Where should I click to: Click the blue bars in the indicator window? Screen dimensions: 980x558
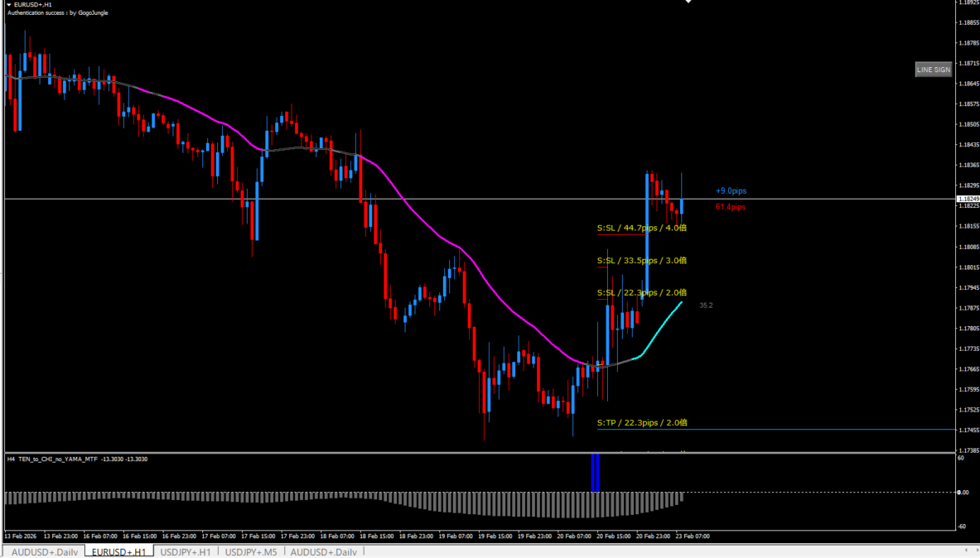pos(595,473)
